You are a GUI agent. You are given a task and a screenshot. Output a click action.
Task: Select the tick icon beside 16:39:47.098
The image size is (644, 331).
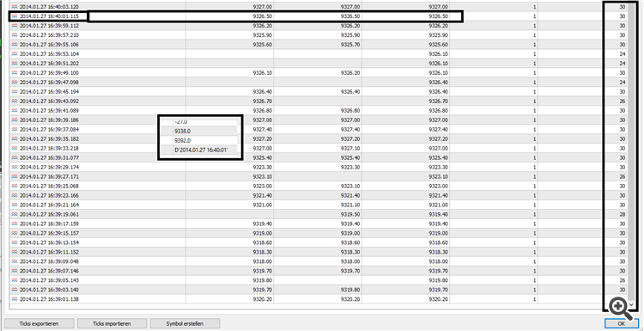click(15, 83)
